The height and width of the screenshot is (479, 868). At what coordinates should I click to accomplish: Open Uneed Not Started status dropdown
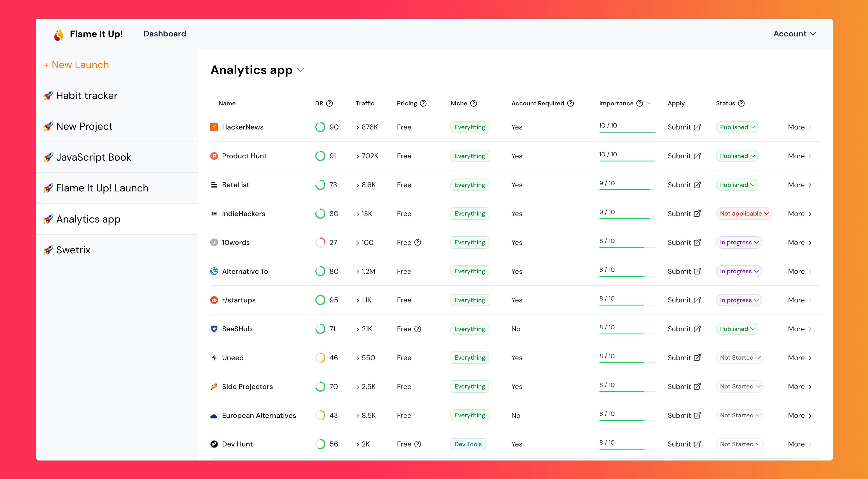[739, 358]
